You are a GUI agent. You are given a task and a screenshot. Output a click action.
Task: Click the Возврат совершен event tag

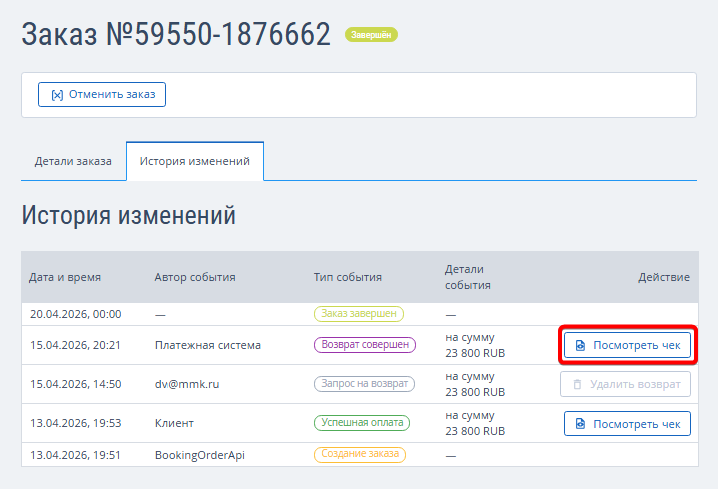pos(365,345)
